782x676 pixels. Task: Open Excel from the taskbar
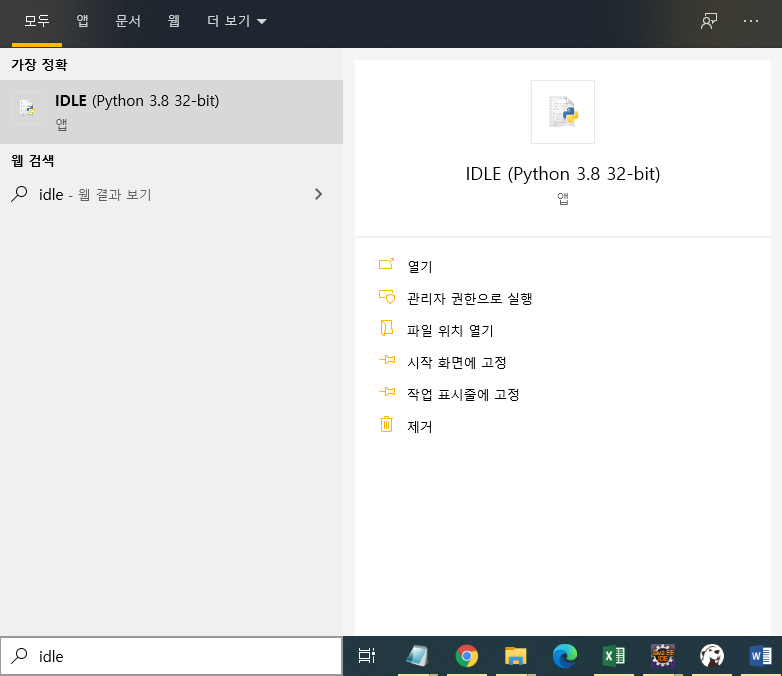[613, 656]
